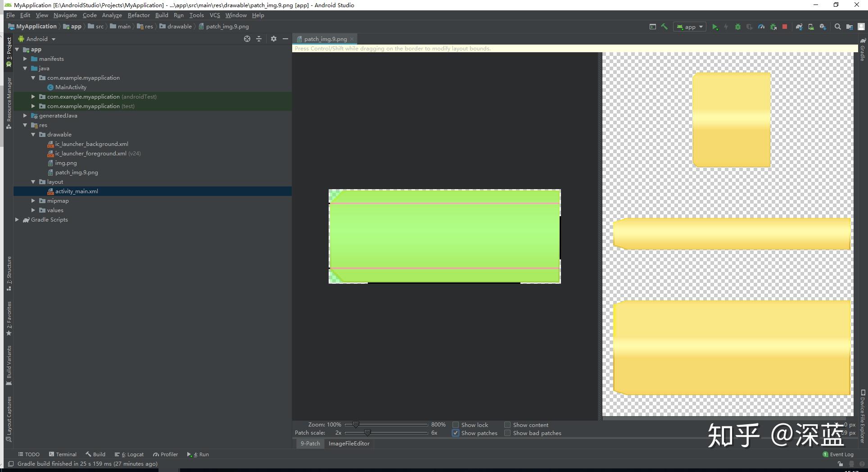Click the Debug app bug icon
The height and width of the screenshot is (472, 868).
pyautogui.click(x=737, y=27)
